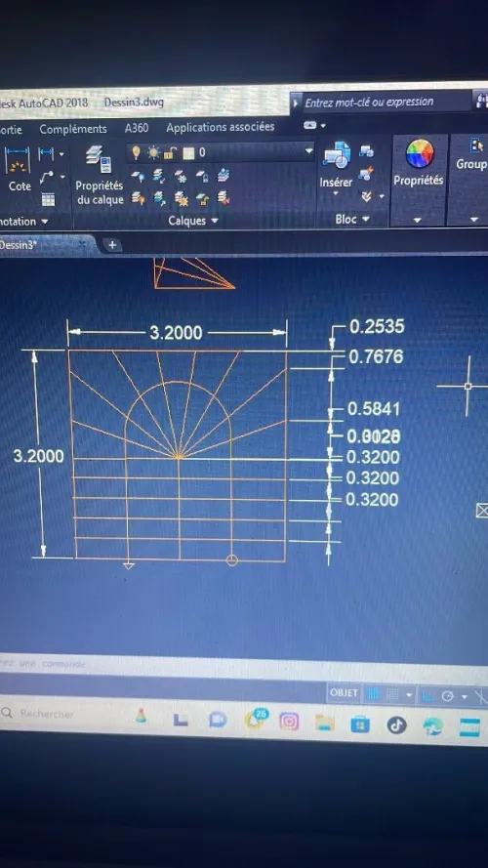The height and width of the screenshot is (868, 488).
Task: Click the OBJET model space button
Action: coord(344,693)
